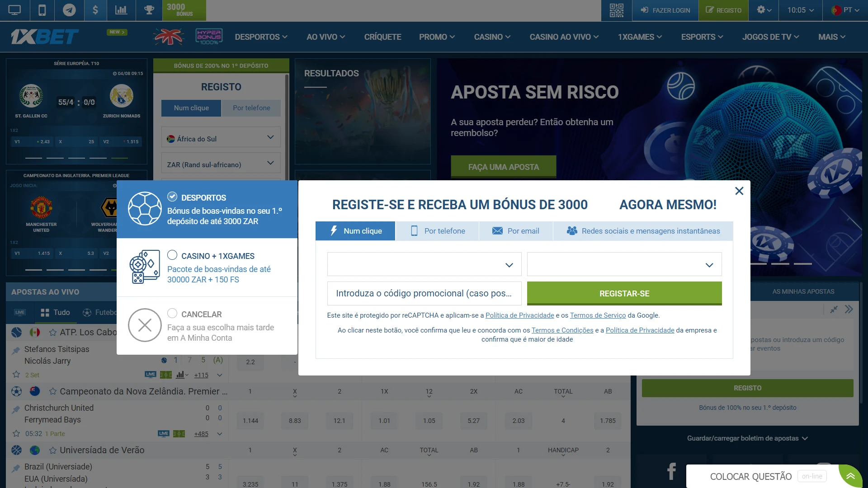Click the 3000 Bónus badge
This screenshot has height=488, width=868.
point(184,10)
